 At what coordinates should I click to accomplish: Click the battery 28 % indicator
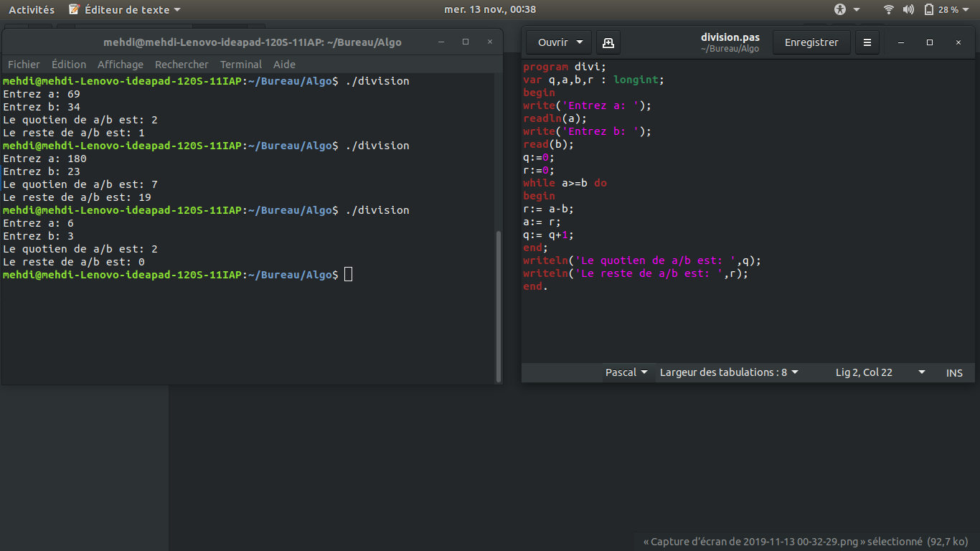click(947, 9)
